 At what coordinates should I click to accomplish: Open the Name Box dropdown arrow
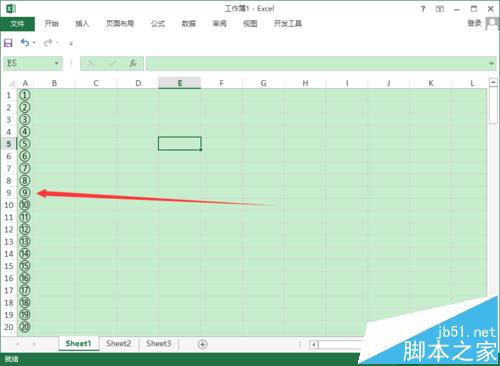pos(56,63)
